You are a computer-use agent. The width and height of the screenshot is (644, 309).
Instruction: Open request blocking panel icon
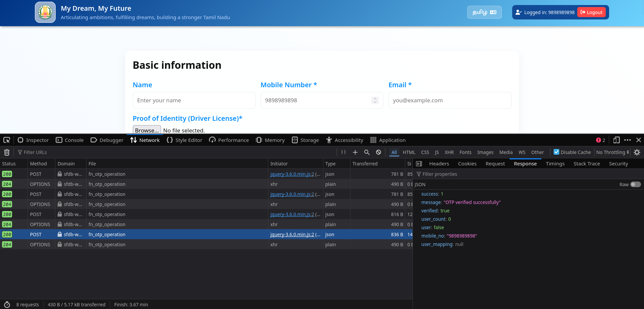378,152
